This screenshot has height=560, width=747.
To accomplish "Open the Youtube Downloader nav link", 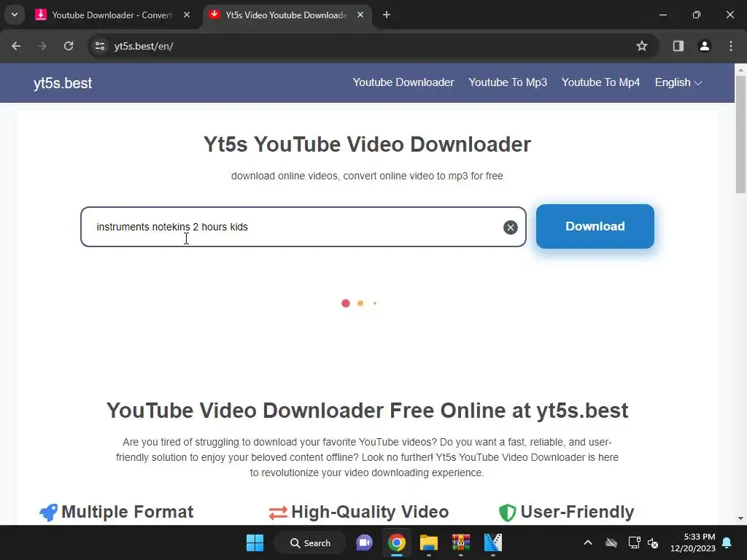I will point(403,82).
